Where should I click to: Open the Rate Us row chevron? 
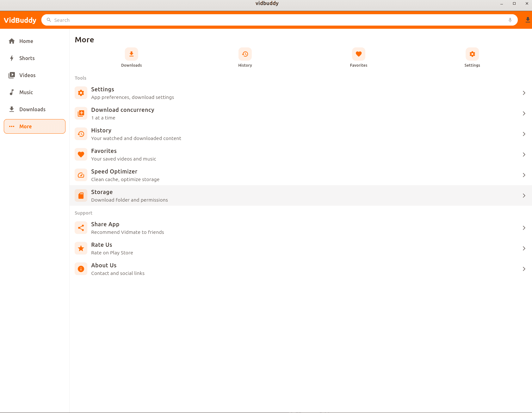tap(524, 248)
